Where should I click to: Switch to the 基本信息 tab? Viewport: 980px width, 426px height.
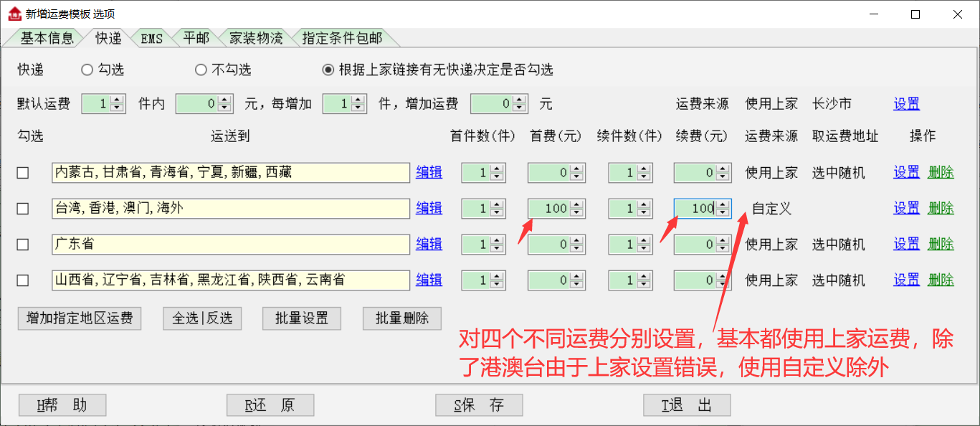(x=44, y=38)
